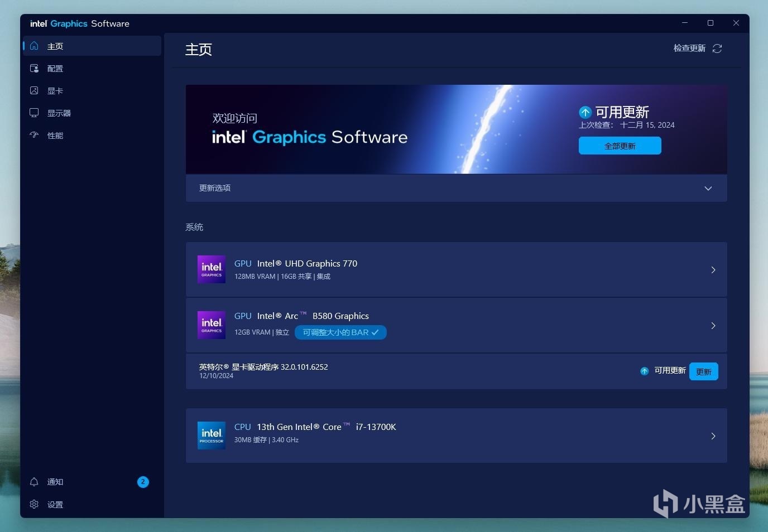Click the 128MB VRAM spec line

click(282, 277)
